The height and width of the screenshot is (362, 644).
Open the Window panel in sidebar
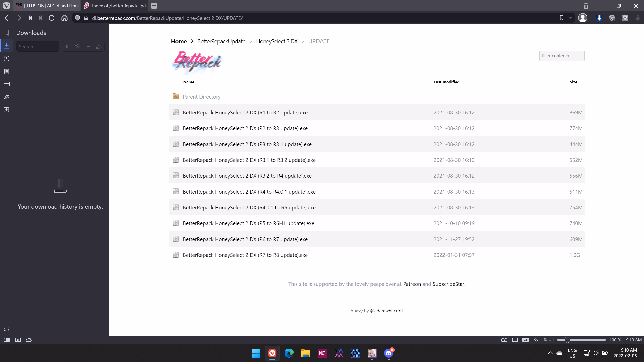coord(7,84)
